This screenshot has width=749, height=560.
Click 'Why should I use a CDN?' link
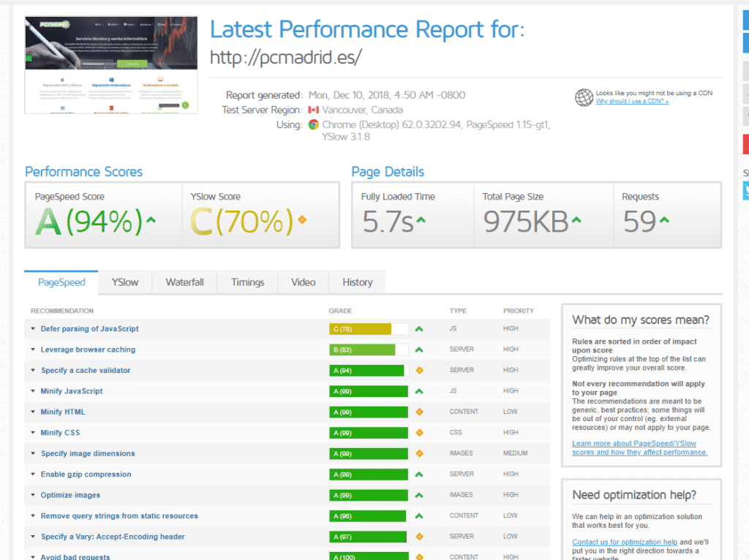coord(632,102)
